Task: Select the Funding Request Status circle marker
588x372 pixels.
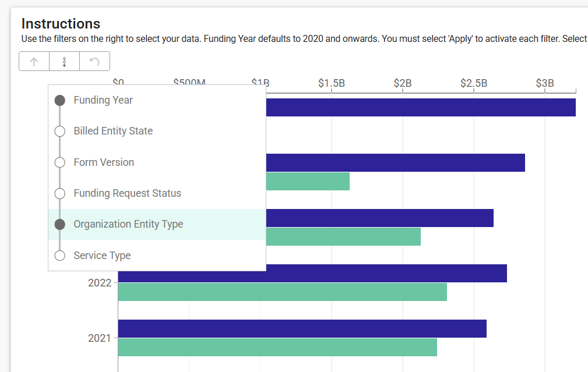Action: pyautogui.click(x=59, y=193)
